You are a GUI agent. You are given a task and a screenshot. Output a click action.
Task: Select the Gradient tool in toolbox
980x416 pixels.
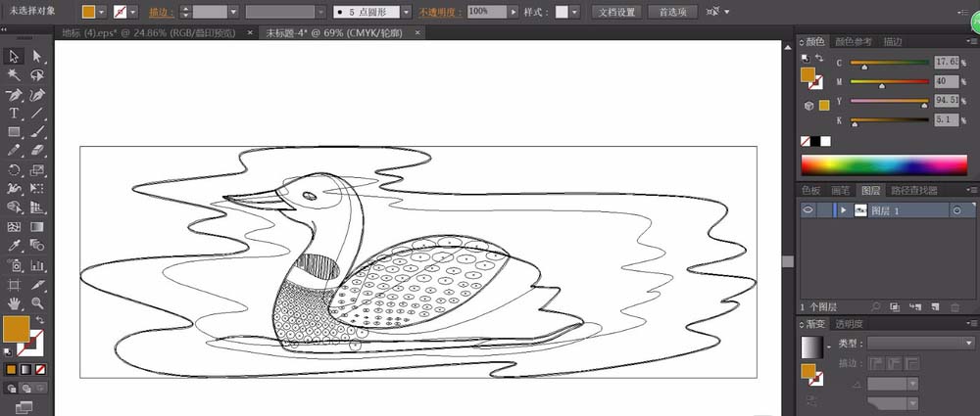[37, 227]
